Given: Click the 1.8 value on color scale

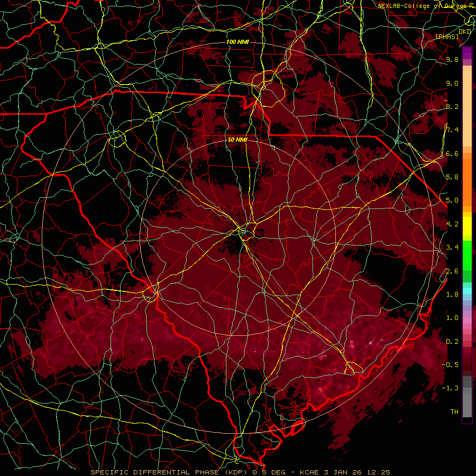Looking at the screenshot, I should point(452,295).
